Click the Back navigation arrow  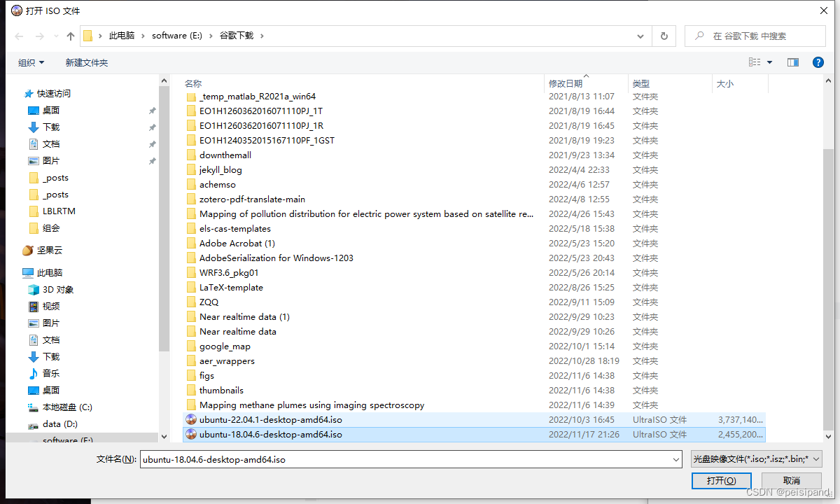pos(19,36)
